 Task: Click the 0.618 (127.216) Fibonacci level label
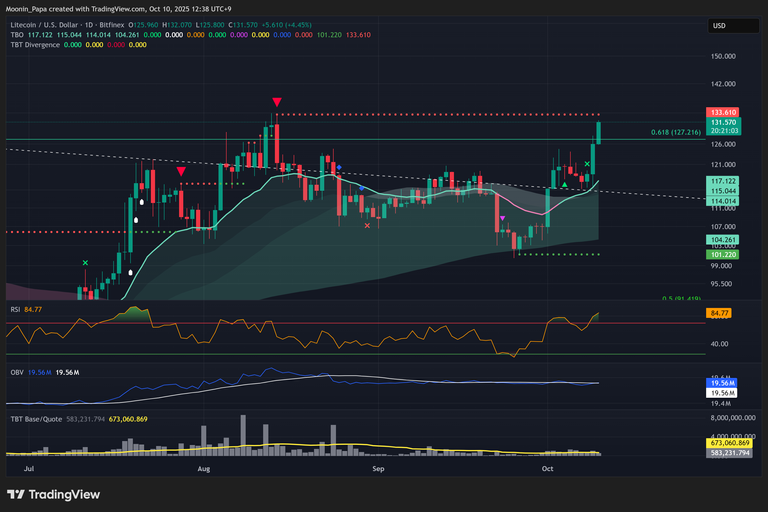[x=676, y=132]
